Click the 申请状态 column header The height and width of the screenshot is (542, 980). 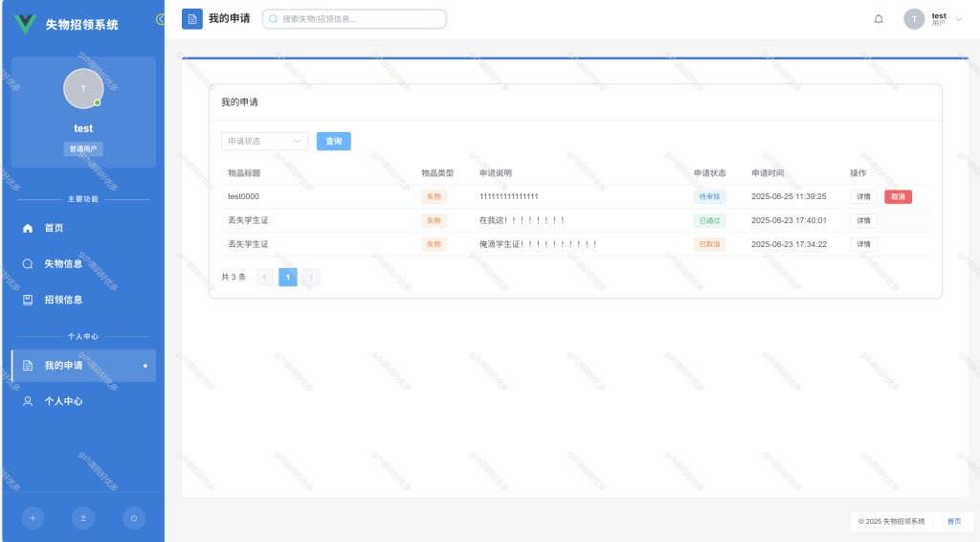point(710,173)
